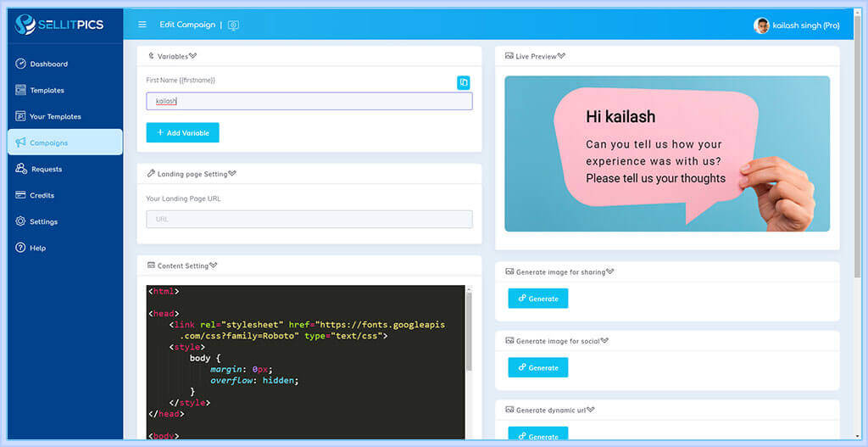This screenshot has width=868, height=447.
Task: Click the Settings gear icon in sidebar
Action: pos(20,221)
